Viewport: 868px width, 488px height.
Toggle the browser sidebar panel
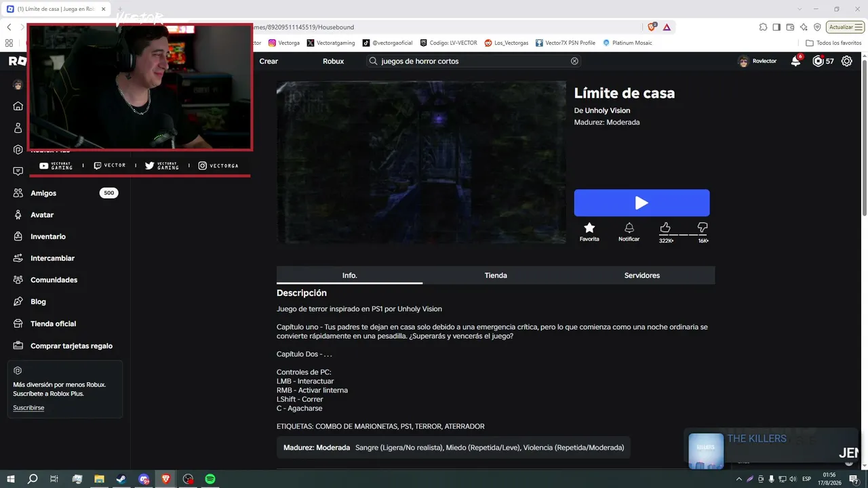coord(776,27)
